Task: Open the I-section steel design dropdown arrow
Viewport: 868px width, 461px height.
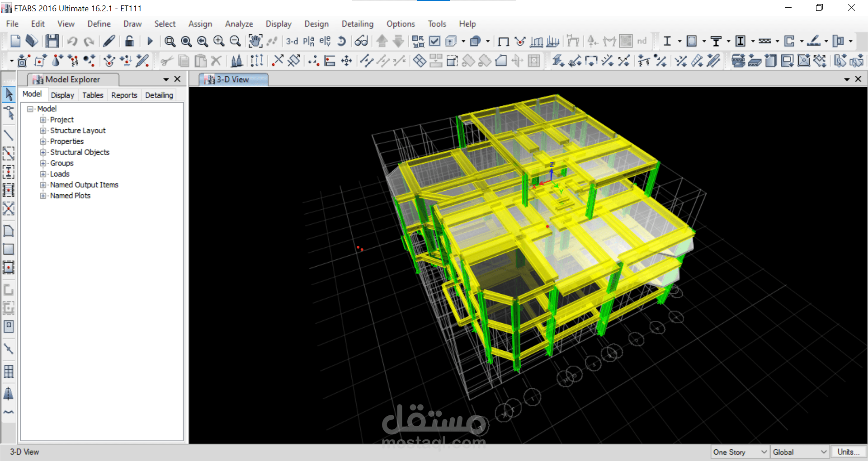Action: [679, 41]
